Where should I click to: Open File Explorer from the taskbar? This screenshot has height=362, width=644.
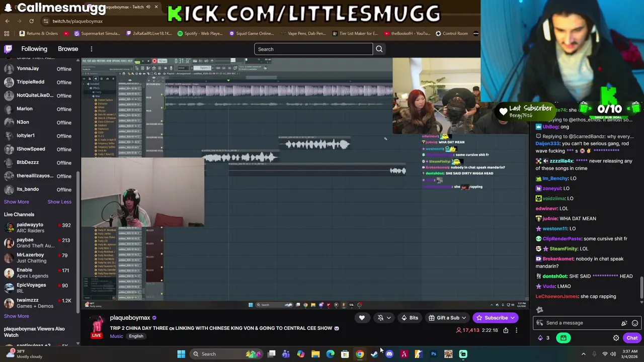315,354
